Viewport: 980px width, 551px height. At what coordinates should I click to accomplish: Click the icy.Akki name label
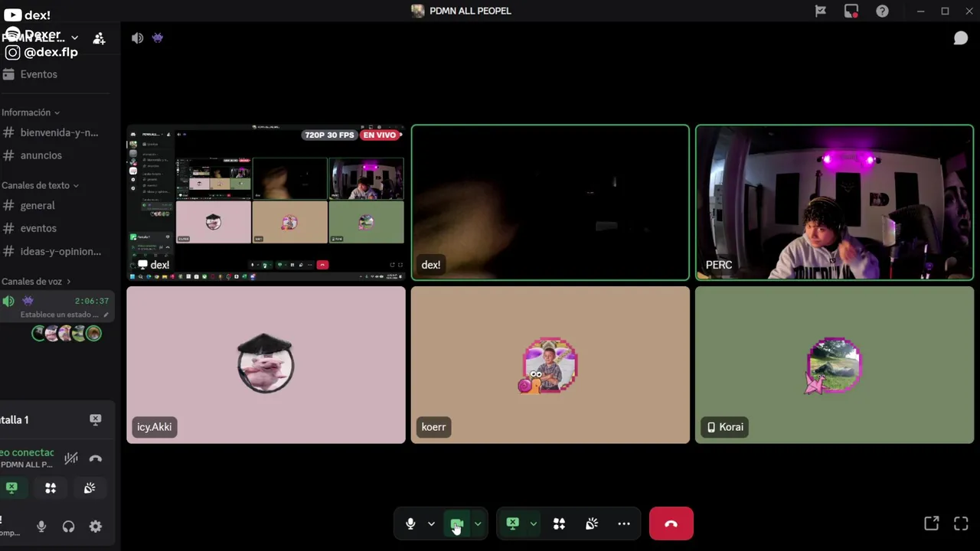coord(155,427)
